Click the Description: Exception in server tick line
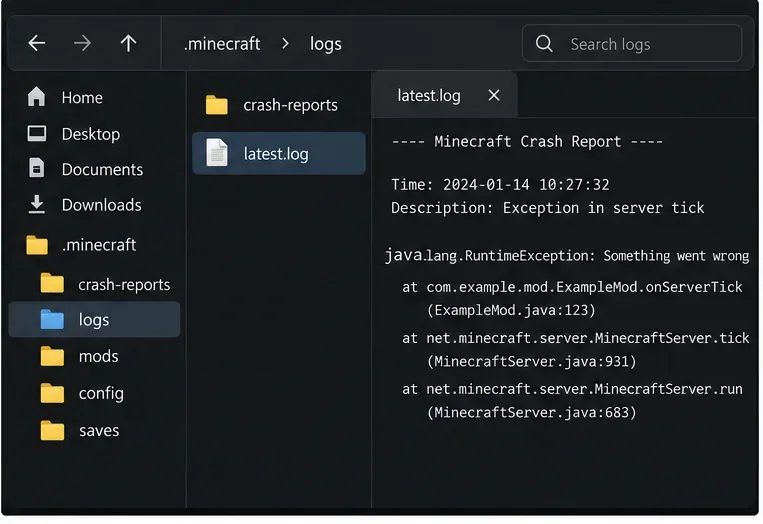The image size is (763, 524). pos(547,208)
